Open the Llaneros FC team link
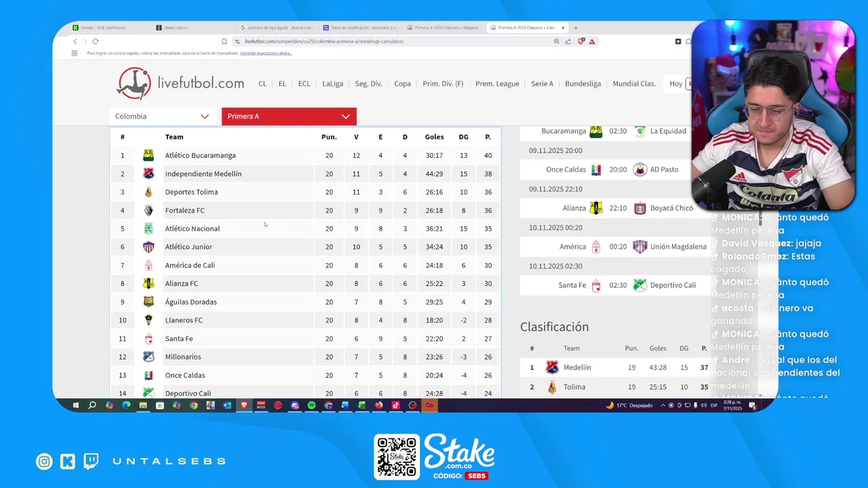The image size is (868, 488). 184,320
